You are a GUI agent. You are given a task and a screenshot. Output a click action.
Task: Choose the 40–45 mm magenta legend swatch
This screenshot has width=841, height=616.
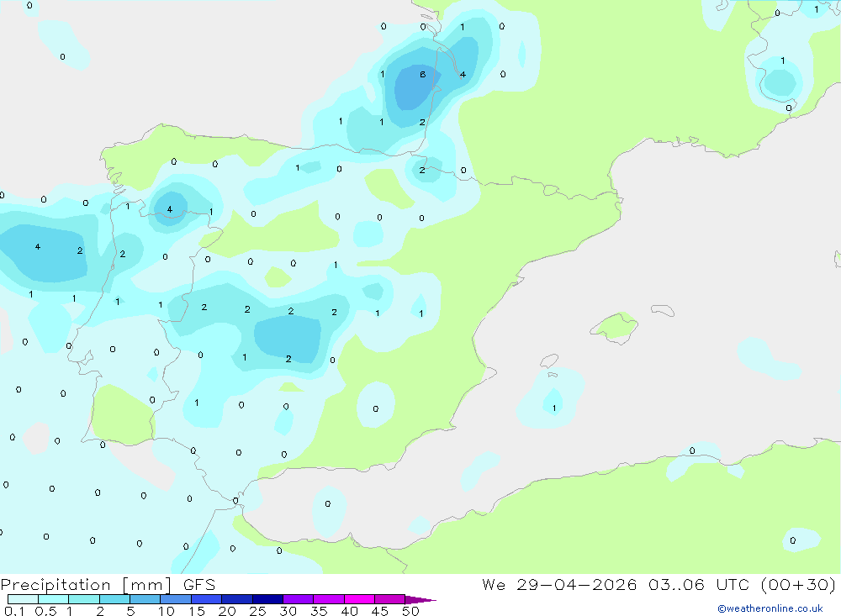[359, 599]
